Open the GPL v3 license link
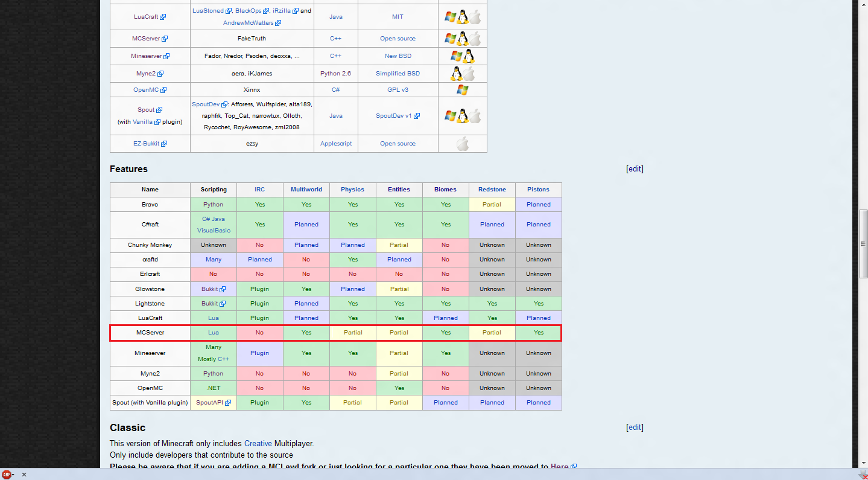The image size is (868, 480). [x=398, y=90]
